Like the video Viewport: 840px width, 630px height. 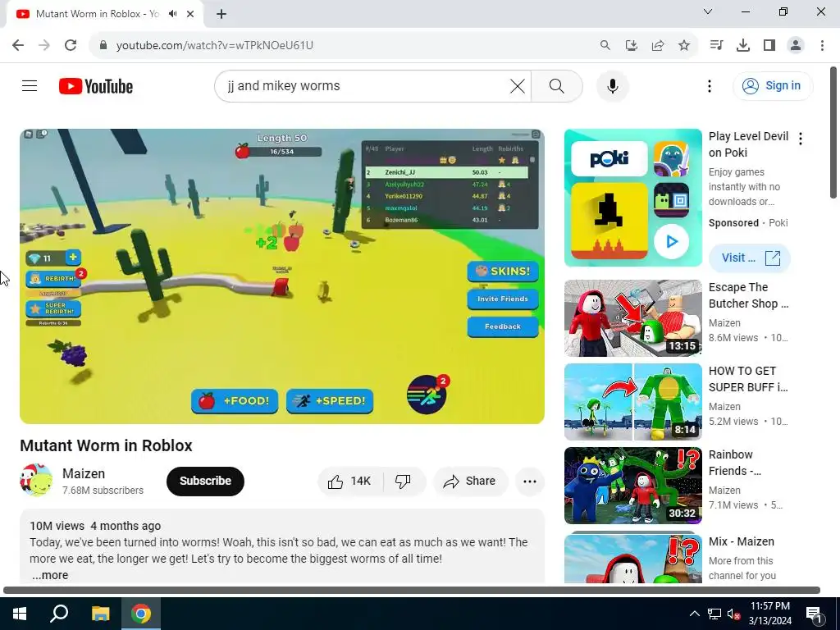click(x=349, y=481)
